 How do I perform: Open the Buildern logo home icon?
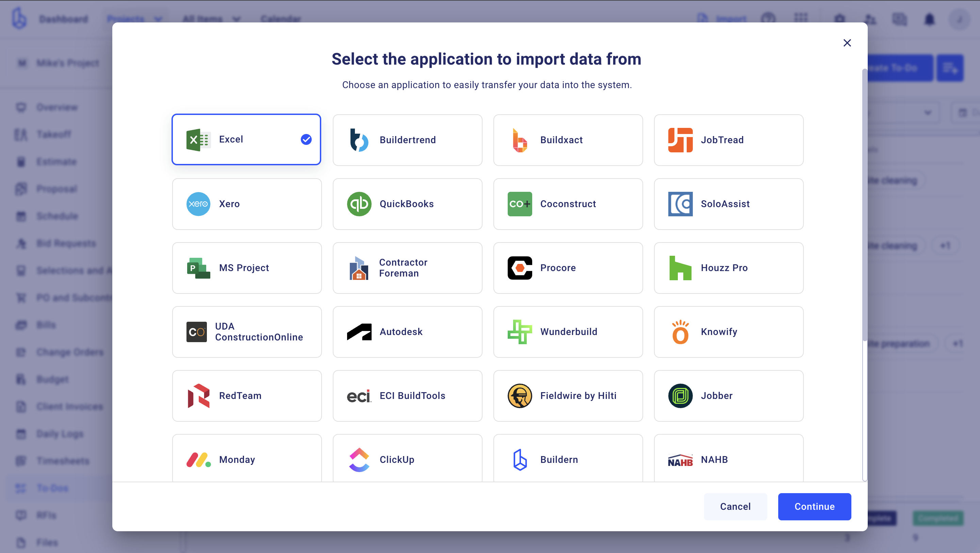pos(19,18)
